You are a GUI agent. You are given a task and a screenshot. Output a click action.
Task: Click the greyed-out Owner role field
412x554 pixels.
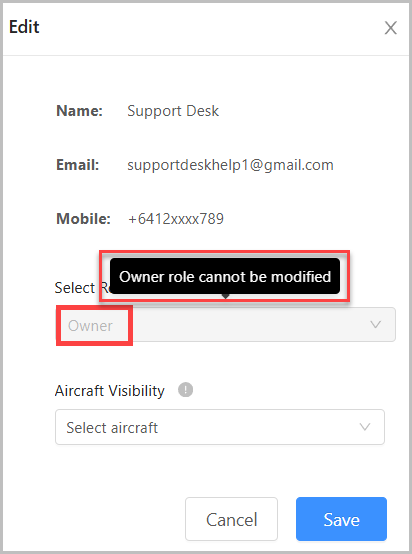(x=225, y=324)
